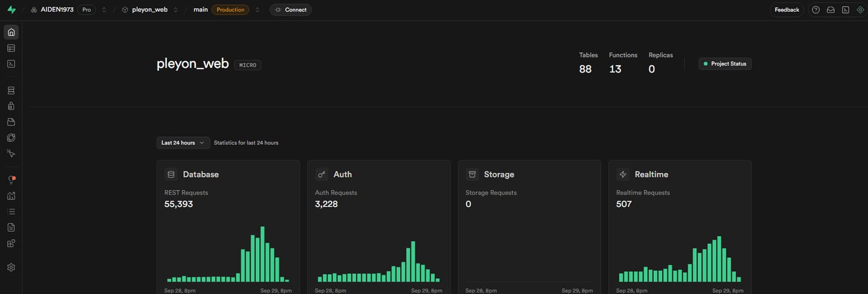Click the tallest bar in Auth chart
Viewport: 868px width, 294px height.
pos(413,262)
